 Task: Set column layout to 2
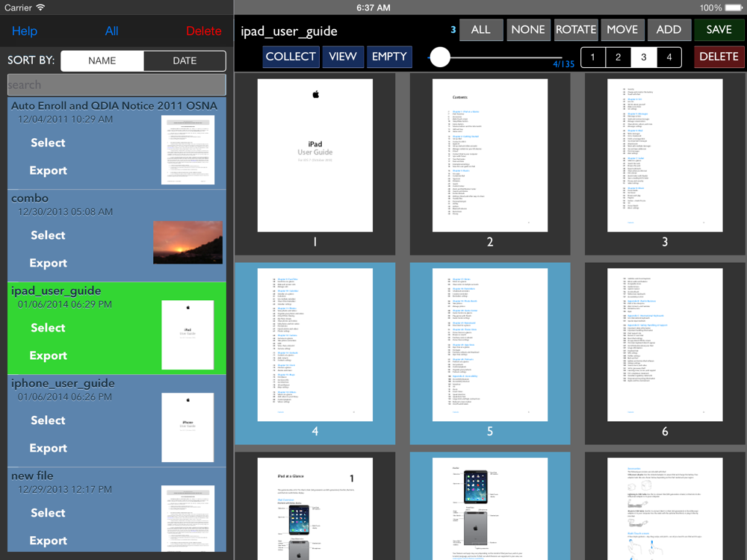click(x=618, y=57)
